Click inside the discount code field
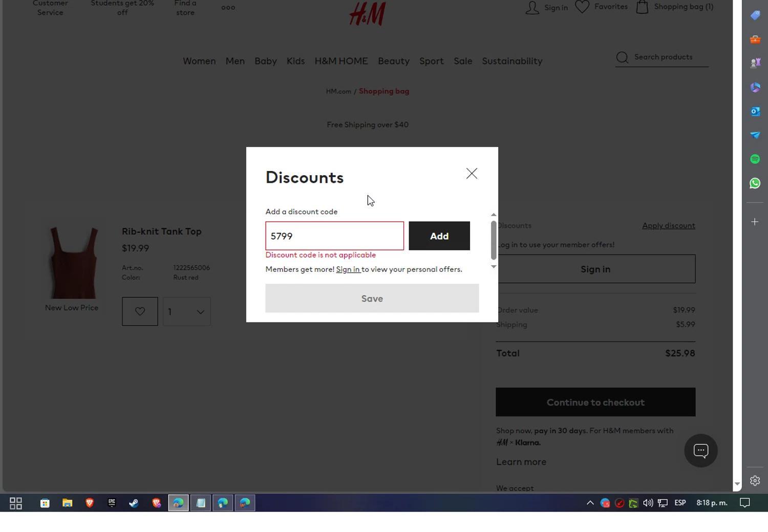The image size is (768, 532). [334, 236]
